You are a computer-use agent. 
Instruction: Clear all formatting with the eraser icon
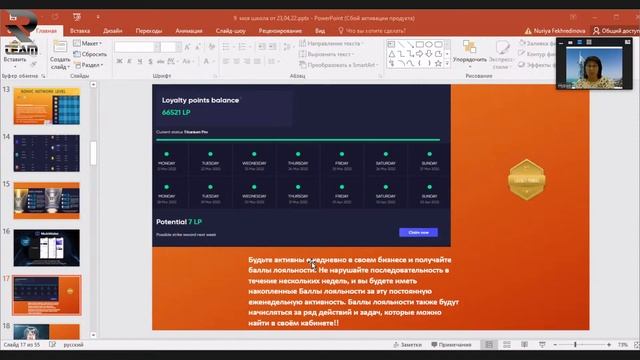[211, 47]
